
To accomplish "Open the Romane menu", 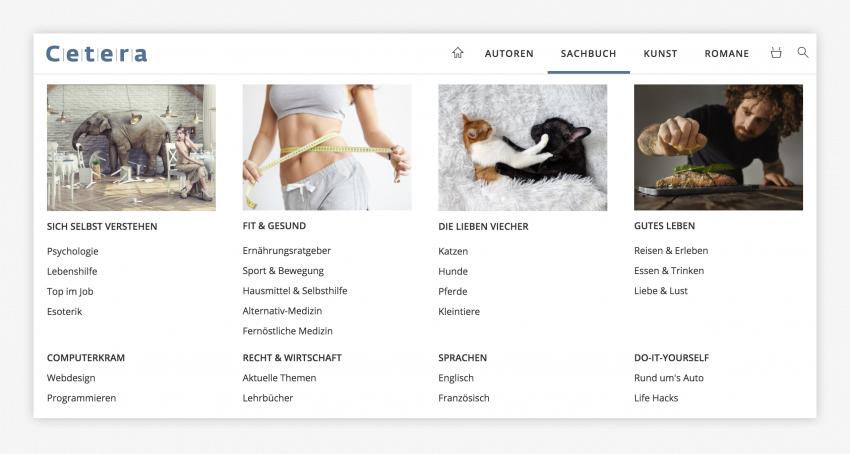I will (726, 54).
